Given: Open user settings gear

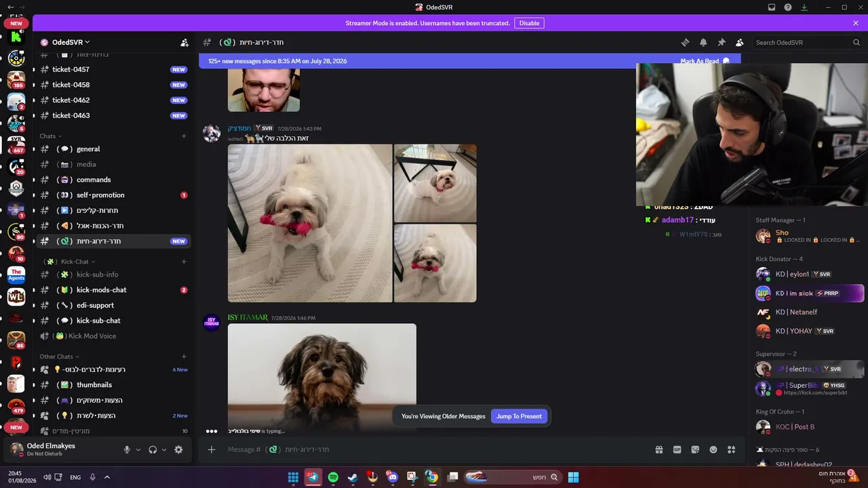Looking at the screenshot, I should [178, 449].
